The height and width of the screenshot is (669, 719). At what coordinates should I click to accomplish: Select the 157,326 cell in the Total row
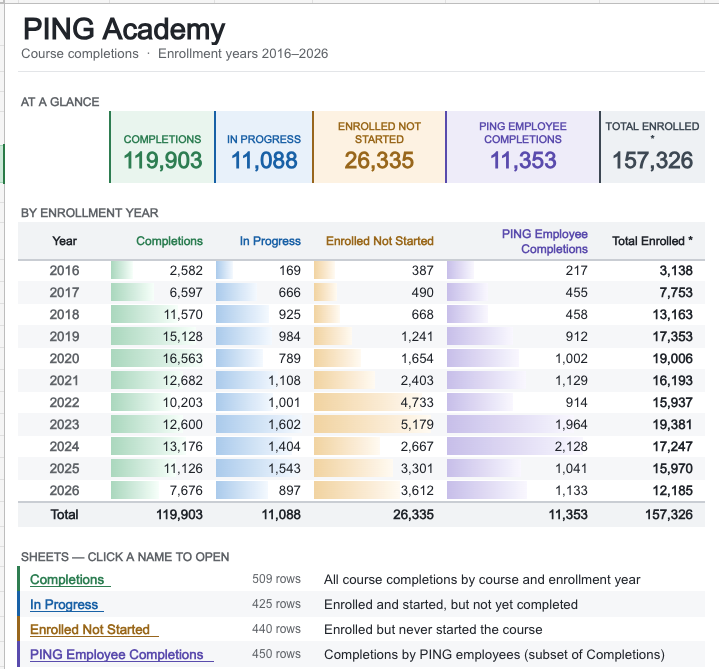point(669,514)
